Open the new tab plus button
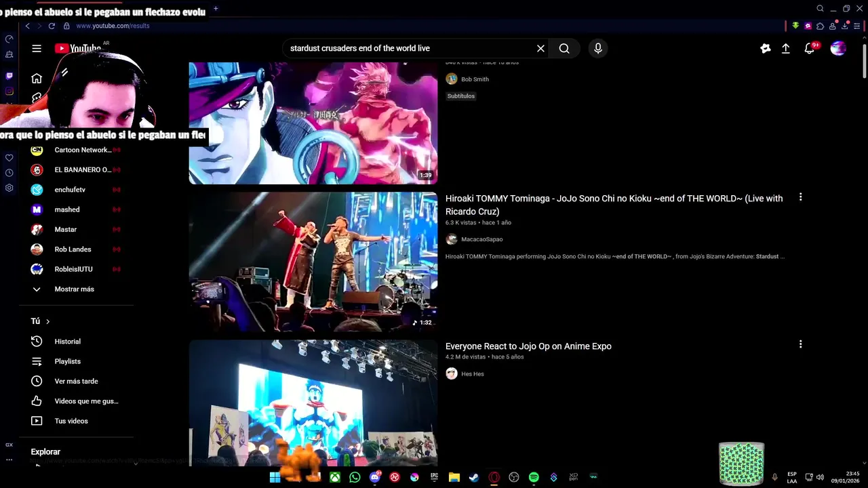 [216, 8]
